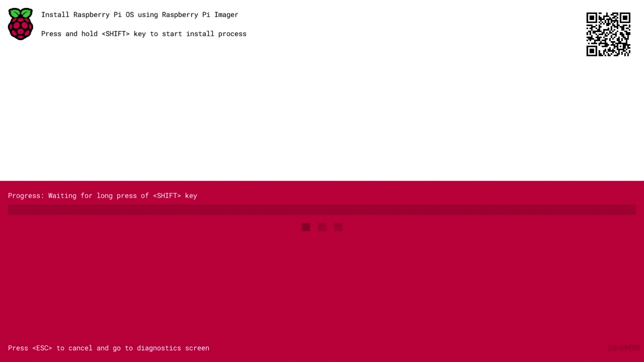Click the second square indicator dot

pos(322,227)
